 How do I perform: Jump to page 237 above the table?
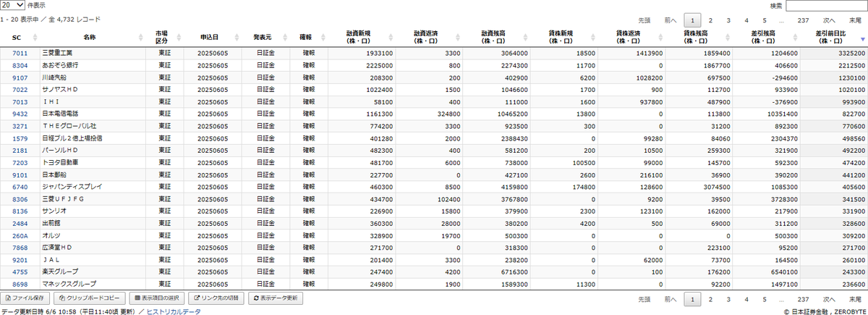tap(803, 20)
